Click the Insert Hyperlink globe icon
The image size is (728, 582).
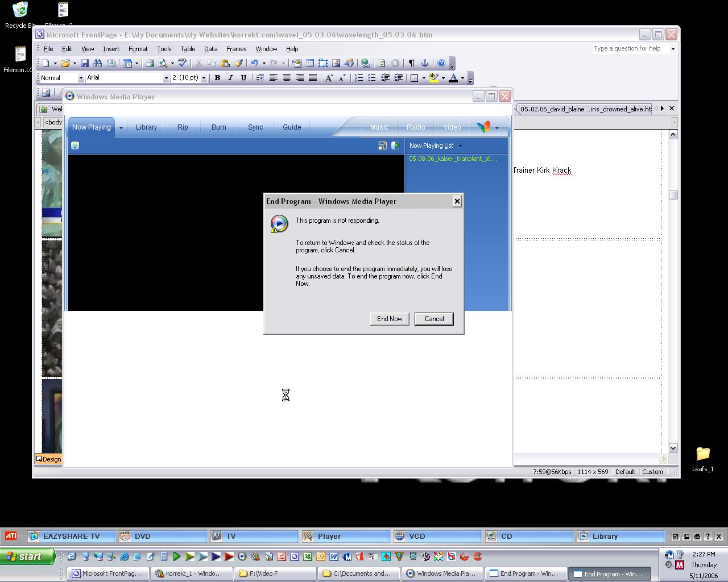[365, 63]
